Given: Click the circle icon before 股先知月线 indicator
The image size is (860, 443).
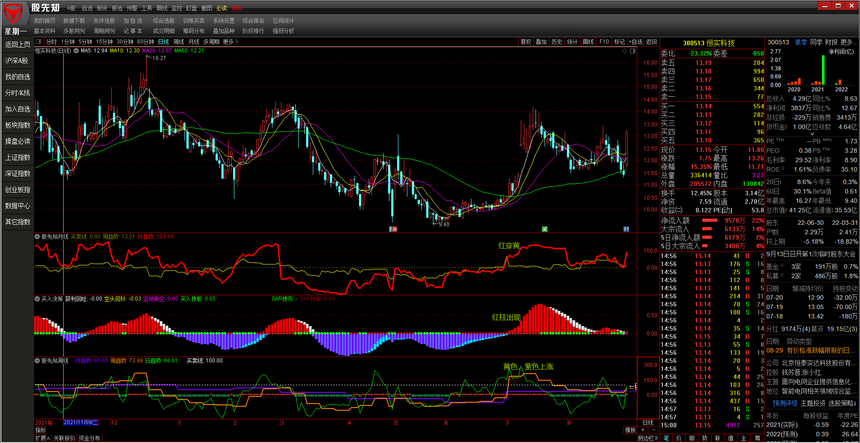Looking at the screenshot, I should (x=37, y=236).
